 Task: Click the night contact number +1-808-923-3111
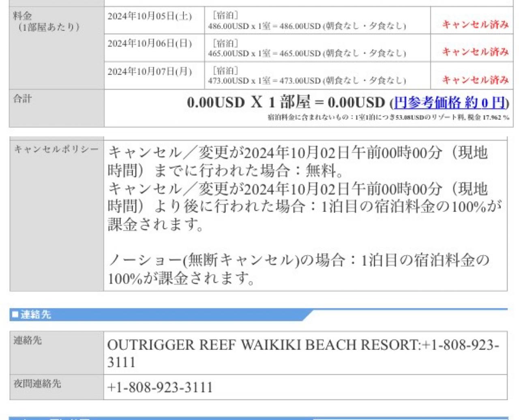pyautogui.click(x=160, y=387)
